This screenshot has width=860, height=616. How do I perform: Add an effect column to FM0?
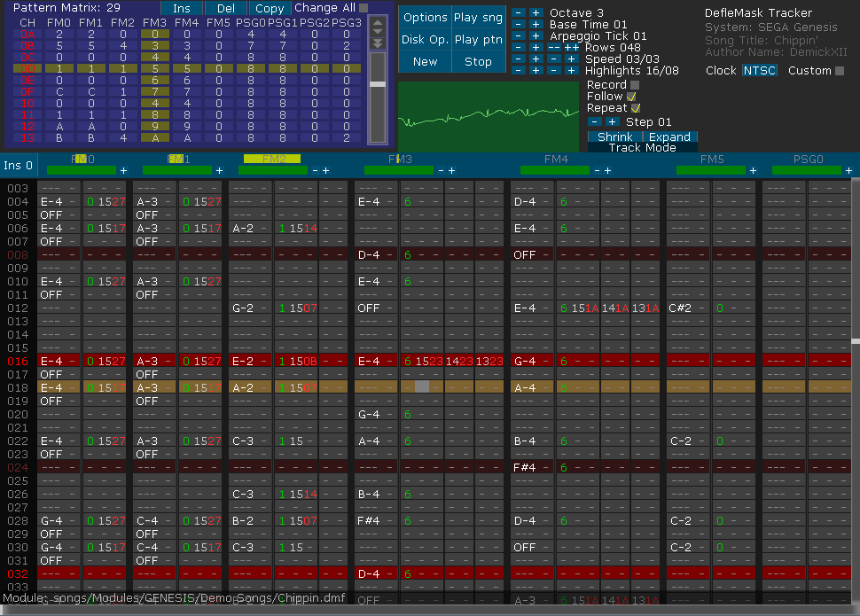pos(124,170)
